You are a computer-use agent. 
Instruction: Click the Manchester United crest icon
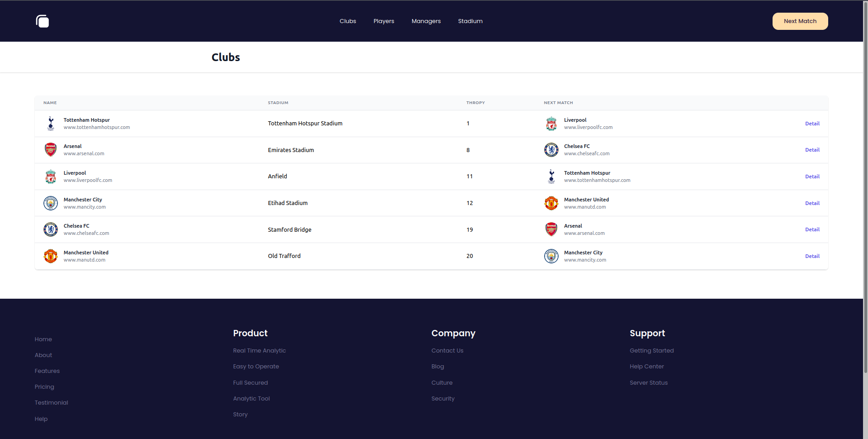click(51, 256)
